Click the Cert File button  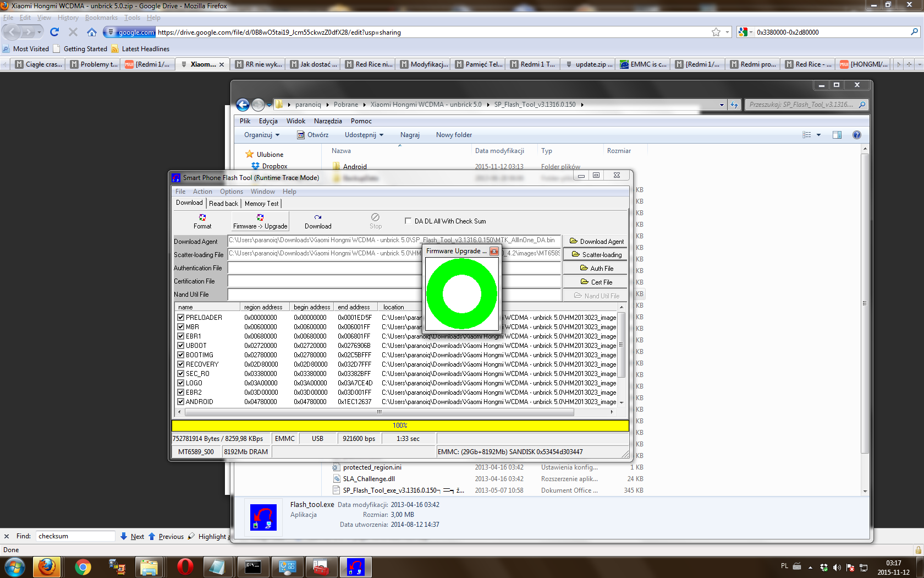596,282
